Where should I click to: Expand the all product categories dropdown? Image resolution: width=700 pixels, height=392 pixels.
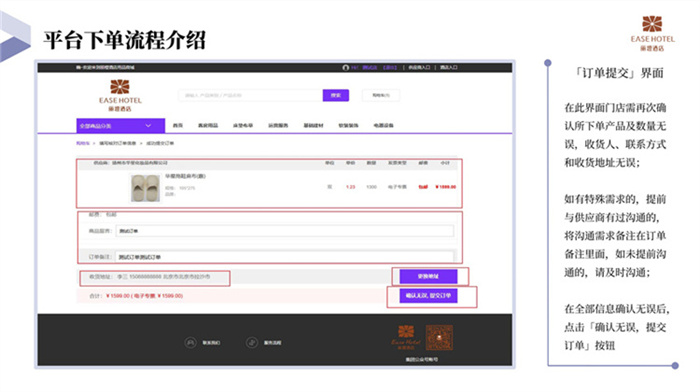click(121, 126)
